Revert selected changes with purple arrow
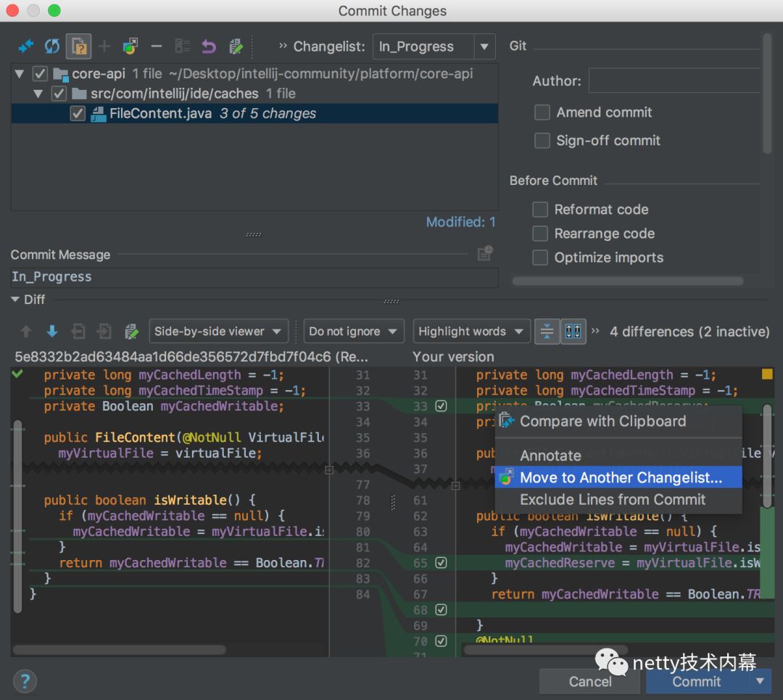 point(209,46)
